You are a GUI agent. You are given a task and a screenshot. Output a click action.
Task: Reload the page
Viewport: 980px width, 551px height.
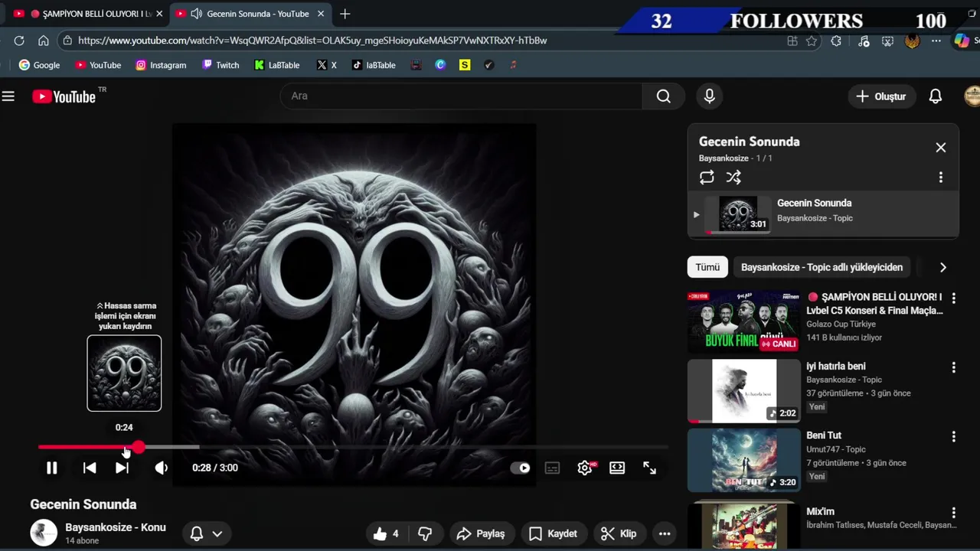[x=19, y=41]
